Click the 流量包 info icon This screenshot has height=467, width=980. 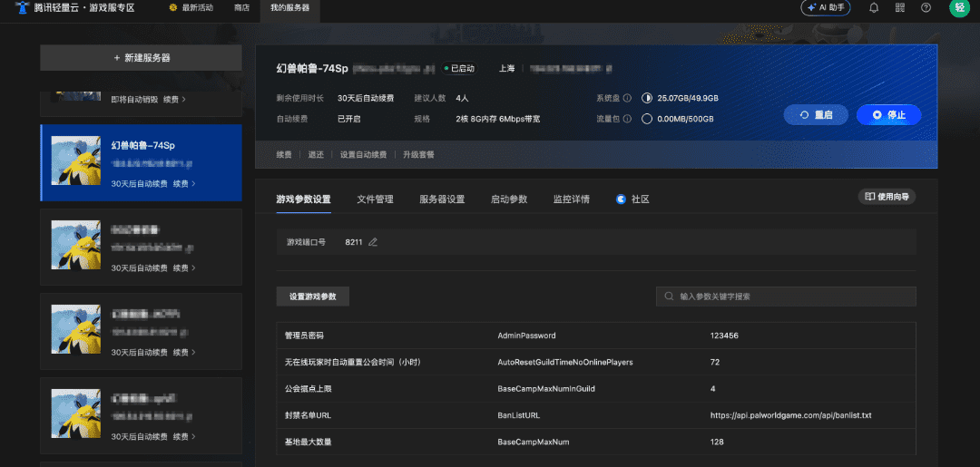tap(627, 119)
